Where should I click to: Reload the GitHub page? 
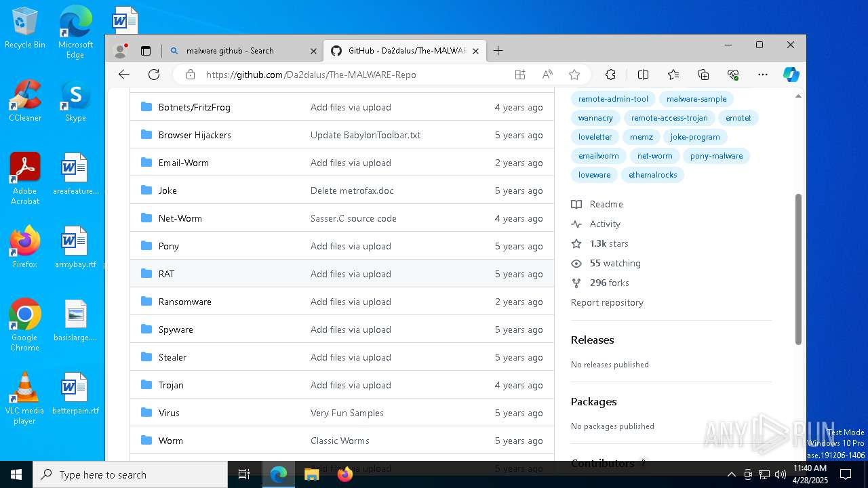154,75
